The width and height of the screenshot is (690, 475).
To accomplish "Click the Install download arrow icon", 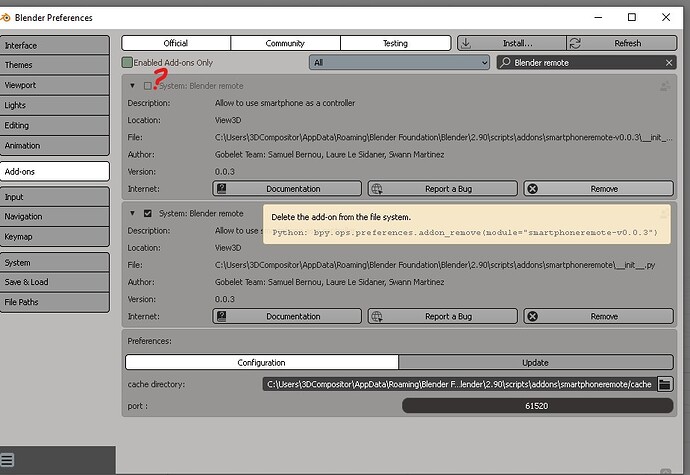I will (x=466, y=43).
